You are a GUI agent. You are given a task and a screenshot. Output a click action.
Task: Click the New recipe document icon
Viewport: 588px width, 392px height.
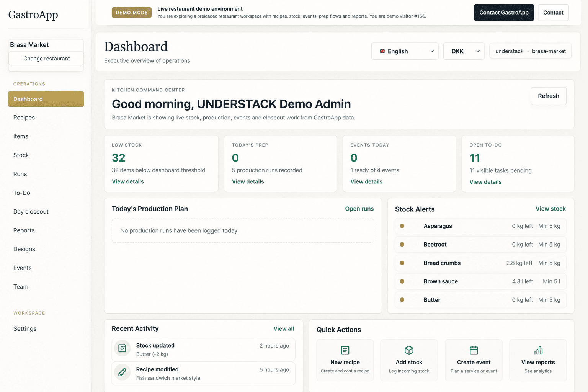345,350
